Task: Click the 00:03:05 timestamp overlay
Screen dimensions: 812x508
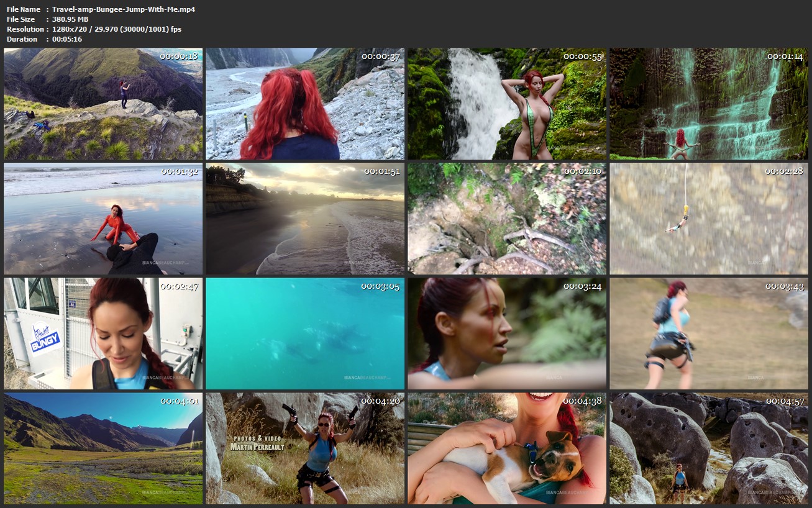Action: point(381,286)
